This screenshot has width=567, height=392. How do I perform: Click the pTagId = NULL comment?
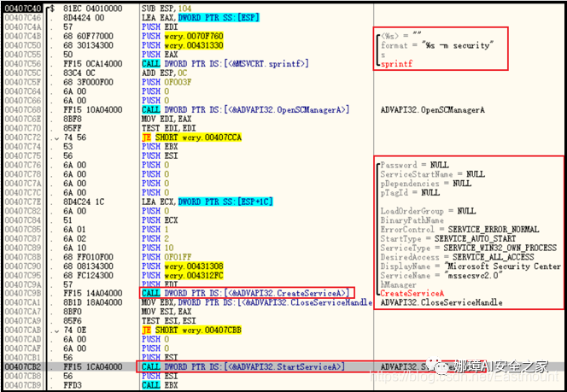(x=410, y=193)
